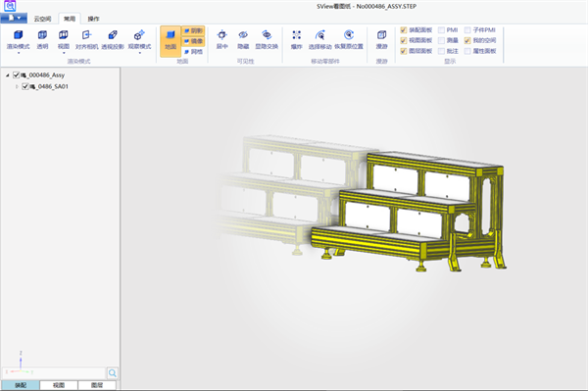Click the 居中 center view icon
This screenshot has width=588, height=391.
pos(222,35)
